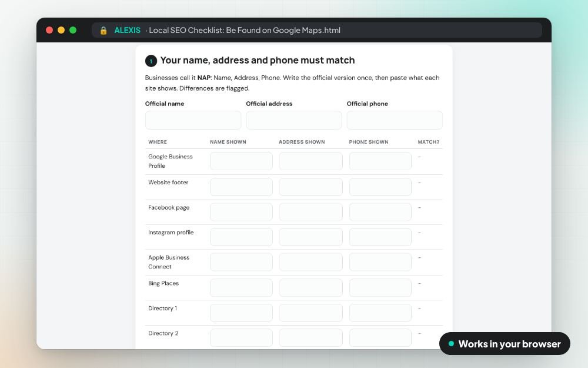This screenshot has height=368, width=588.
Task: Focus the Official name field
Action: click(193, 120)
